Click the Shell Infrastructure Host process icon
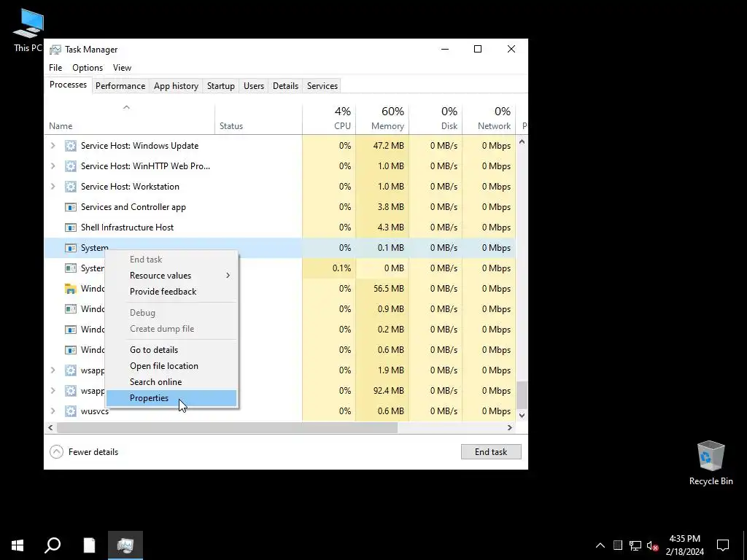 click(x=71, y=227)
